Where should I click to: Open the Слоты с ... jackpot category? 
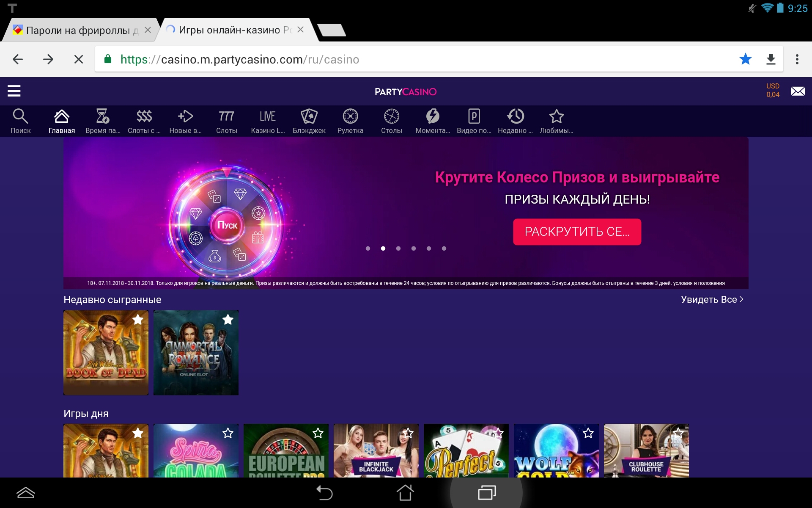(x=144, y=121)
